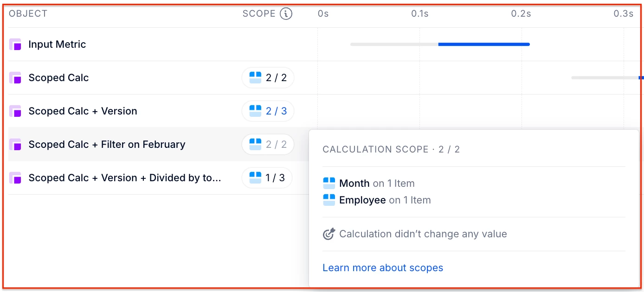Open the blue 2 / 3 scope badge
The height and width of the screenshot is (292, 644).
[x=268, y=111]
